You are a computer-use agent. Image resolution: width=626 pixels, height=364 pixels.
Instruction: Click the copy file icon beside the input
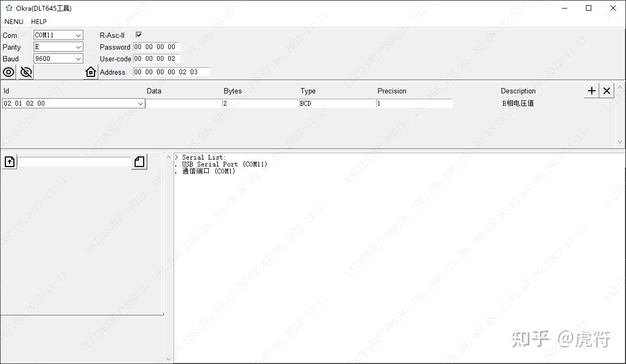coord(139,161)
